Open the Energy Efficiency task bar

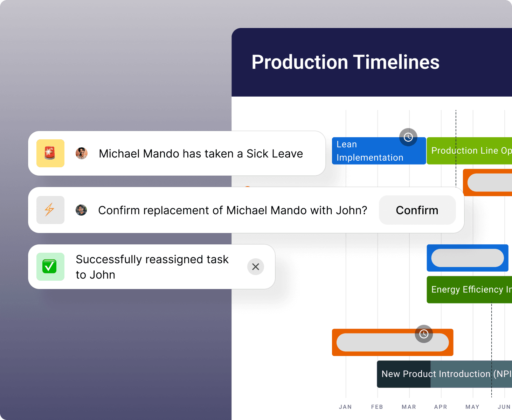coord(469,289)
